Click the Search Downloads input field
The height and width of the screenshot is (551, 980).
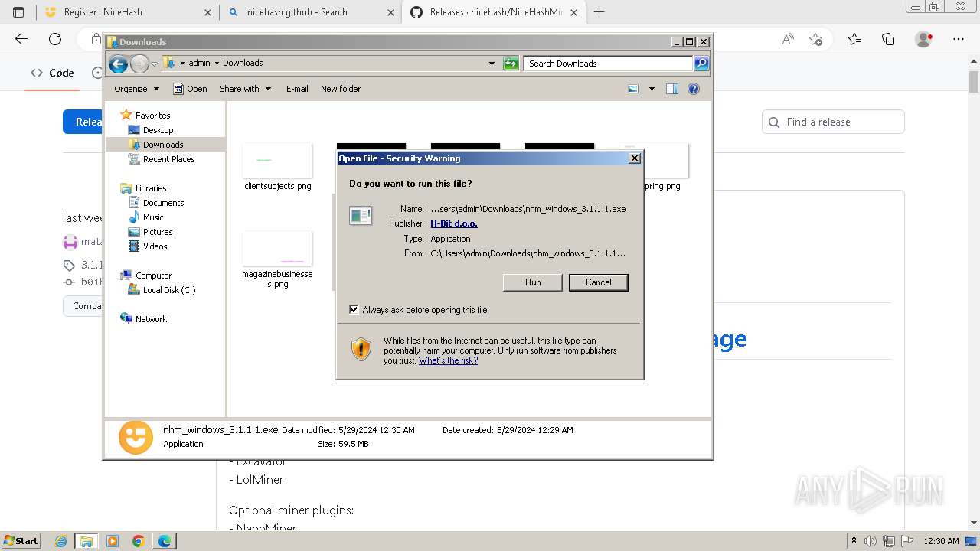(x=609, y=64)
